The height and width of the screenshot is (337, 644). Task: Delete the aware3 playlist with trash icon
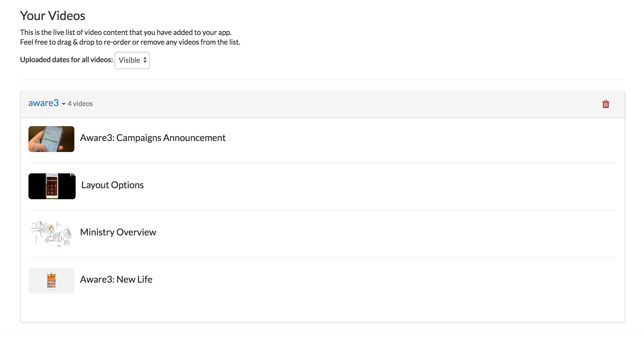(606, 104)
